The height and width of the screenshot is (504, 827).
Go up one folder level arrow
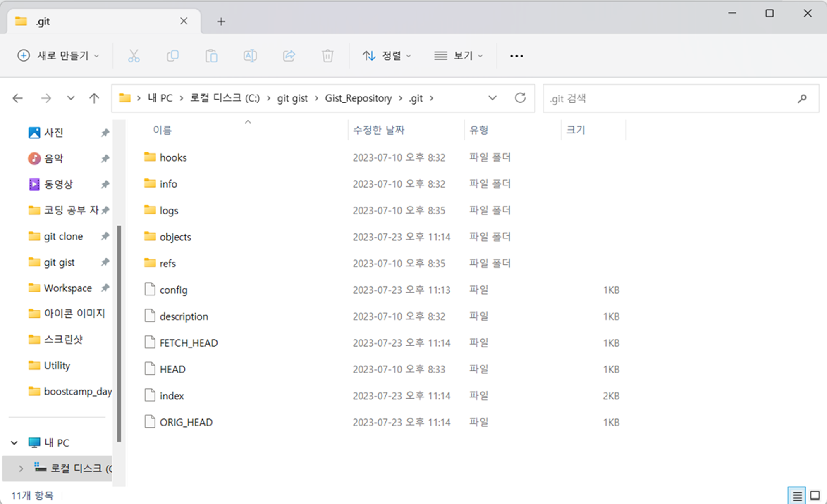point(94,98)
